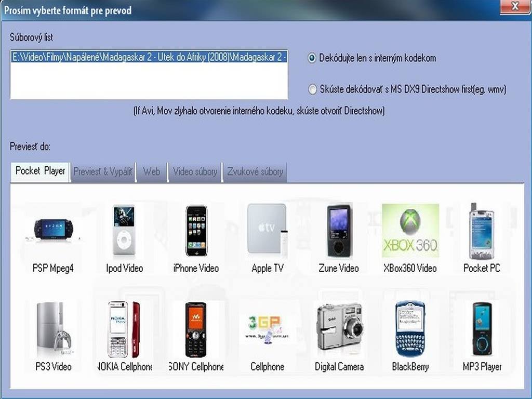Select the PSP Mpeg4 device icon

pyautogui.click(x=53, y=230)
